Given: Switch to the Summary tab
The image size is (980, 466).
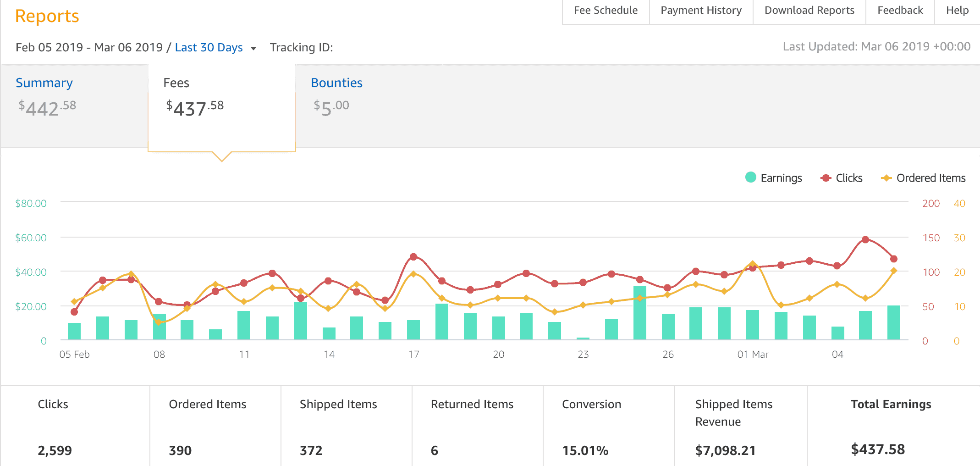Looking at the screenshot, I should click(44, 83).
